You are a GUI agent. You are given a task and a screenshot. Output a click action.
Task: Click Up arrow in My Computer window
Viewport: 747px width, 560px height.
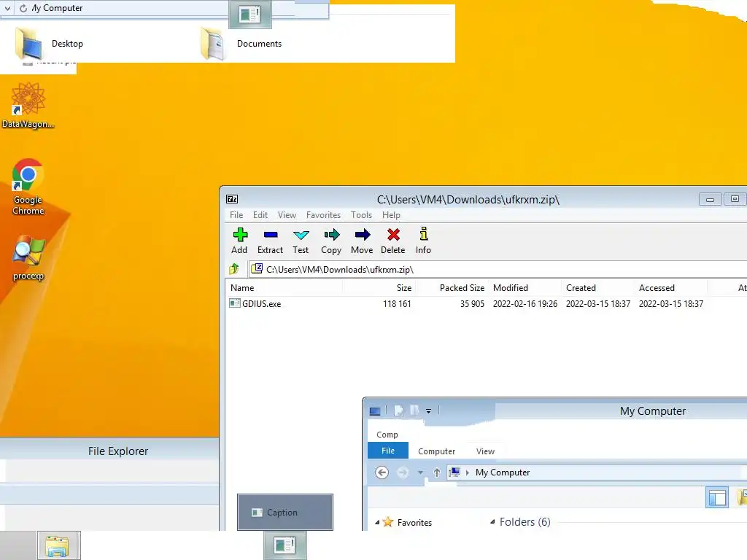click(x=437, y=472)
